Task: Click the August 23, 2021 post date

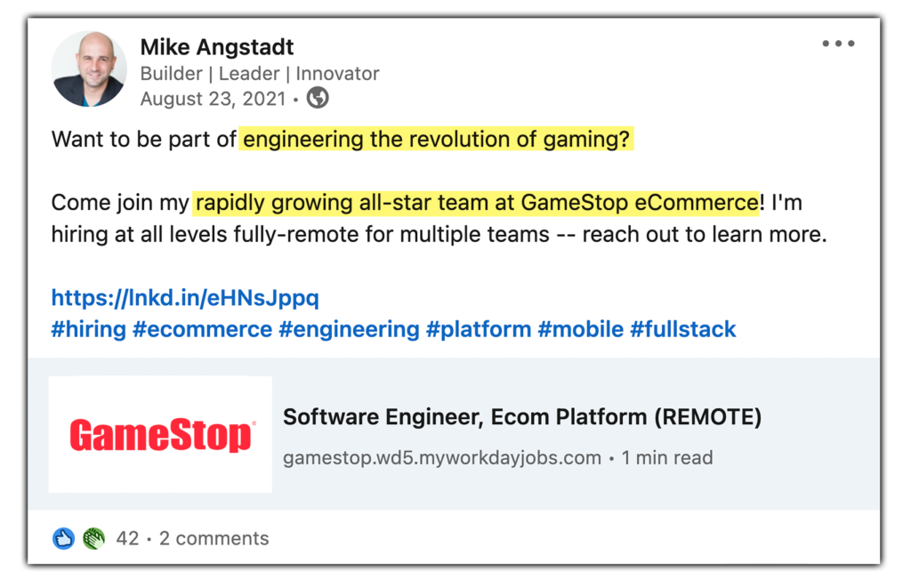Action: 215,100
